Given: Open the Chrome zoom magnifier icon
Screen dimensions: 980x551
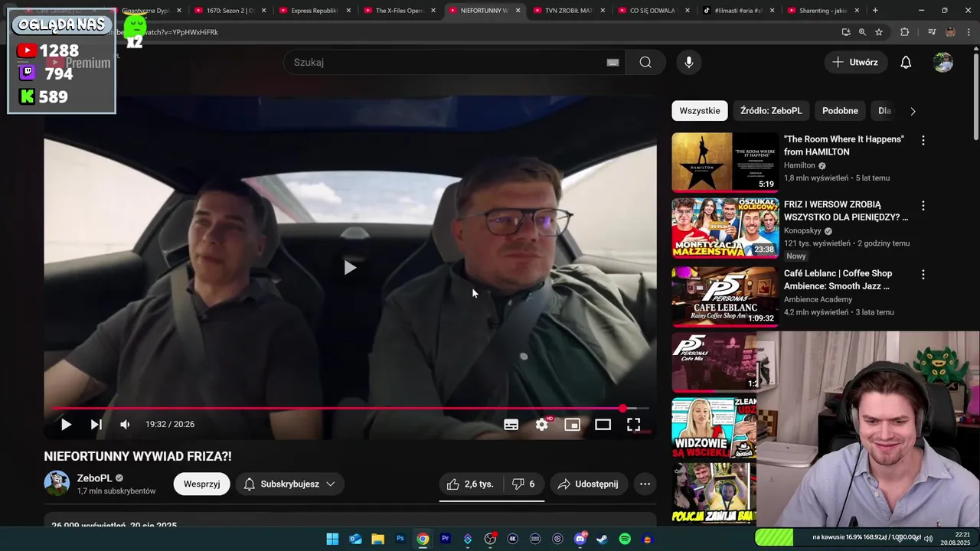Looking at the screenshot, I should (862, 32).
